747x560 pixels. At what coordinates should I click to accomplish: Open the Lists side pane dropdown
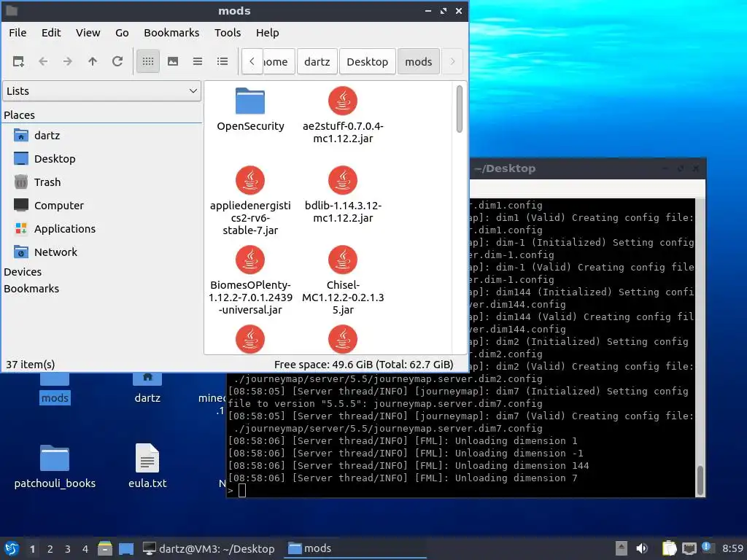[101, 91]
